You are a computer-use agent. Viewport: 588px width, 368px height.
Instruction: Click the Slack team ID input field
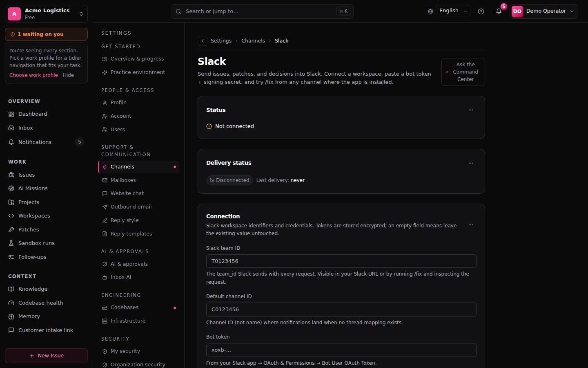[x=341, y=261]
